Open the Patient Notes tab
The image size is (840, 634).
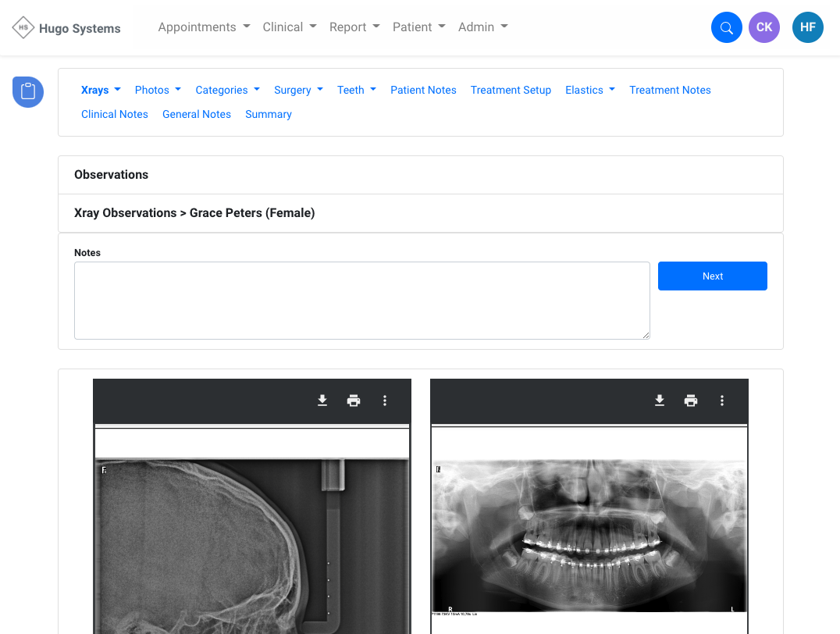pos(423,90)
